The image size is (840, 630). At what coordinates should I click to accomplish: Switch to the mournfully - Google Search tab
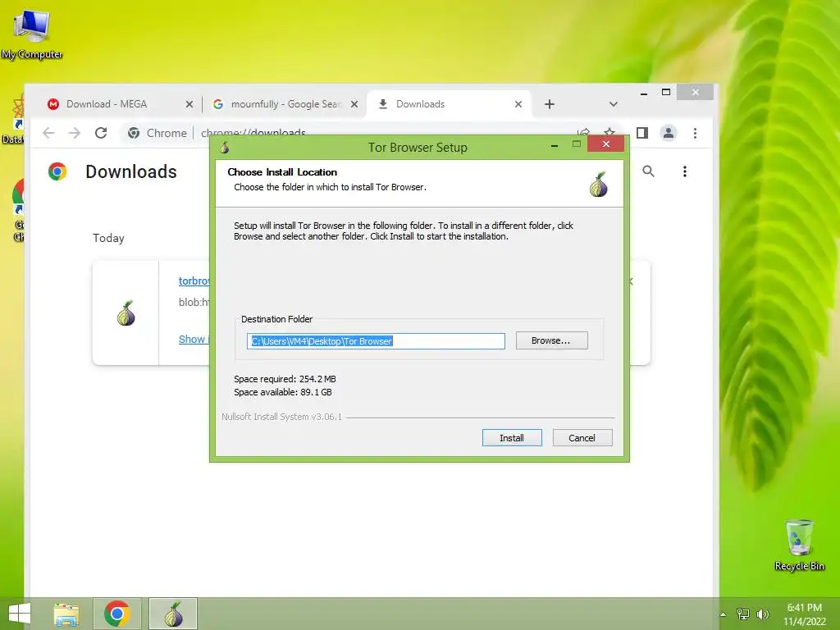point(285,104)
